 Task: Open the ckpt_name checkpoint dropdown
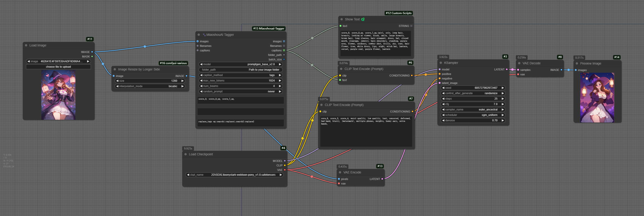click(x=235, y=175)
